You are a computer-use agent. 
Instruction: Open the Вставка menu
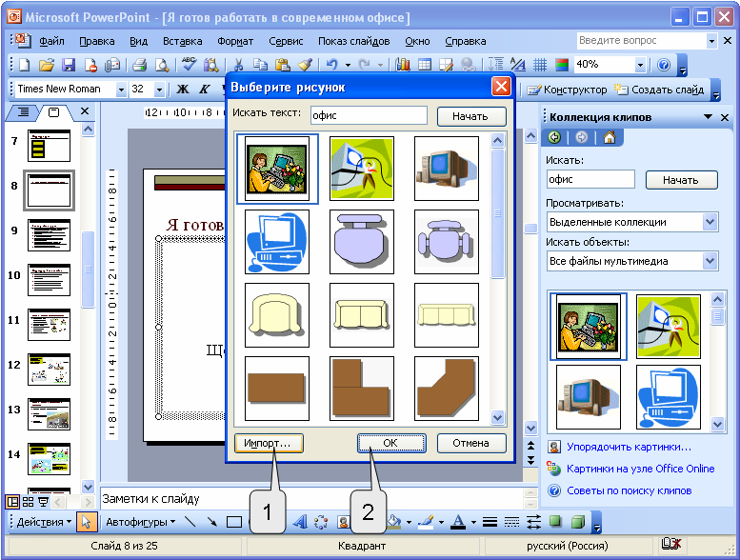[x=182, y=41]
